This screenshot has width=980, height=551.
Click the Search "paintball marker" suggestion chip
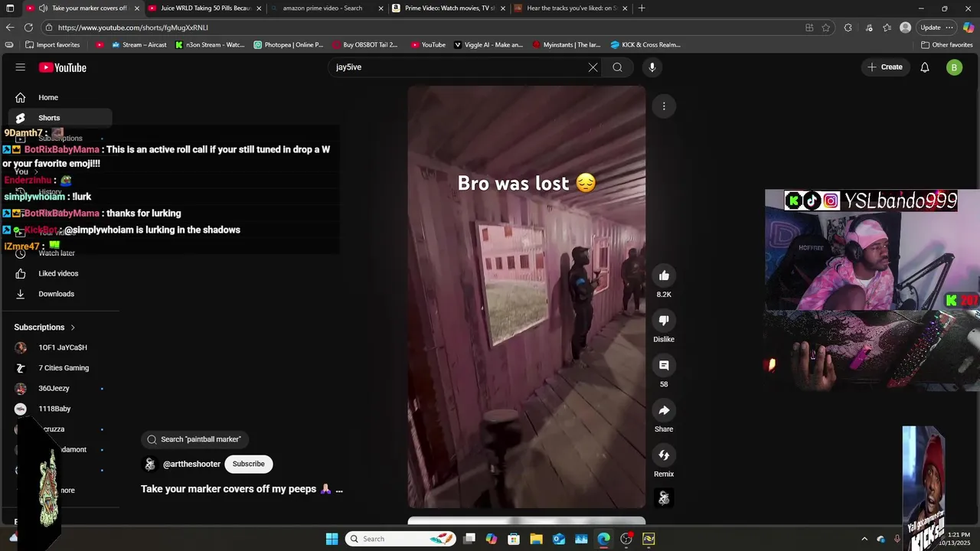(x=194, y=439)
